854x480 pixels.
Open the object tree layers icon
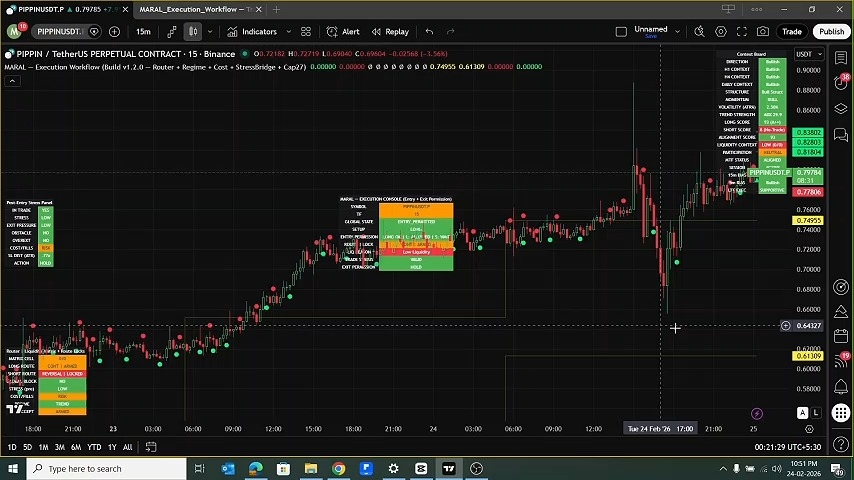pos(841,108)
